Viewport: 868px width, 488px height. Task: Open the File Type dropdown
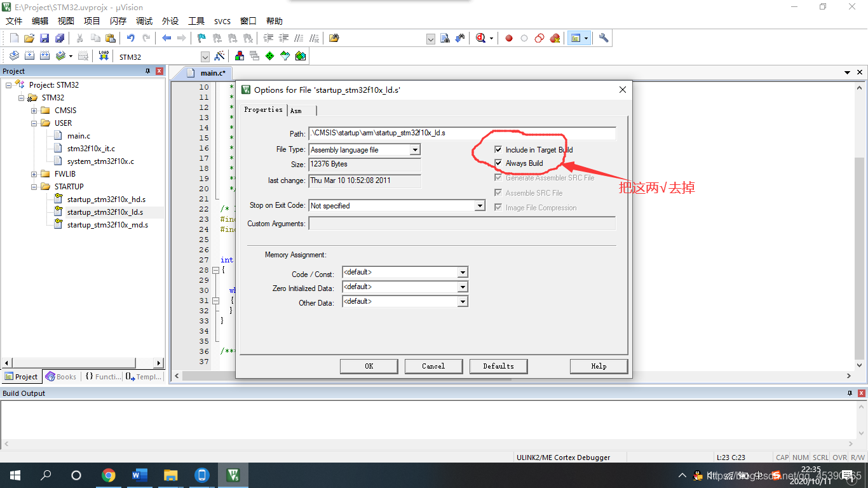(x=415, y=150)
